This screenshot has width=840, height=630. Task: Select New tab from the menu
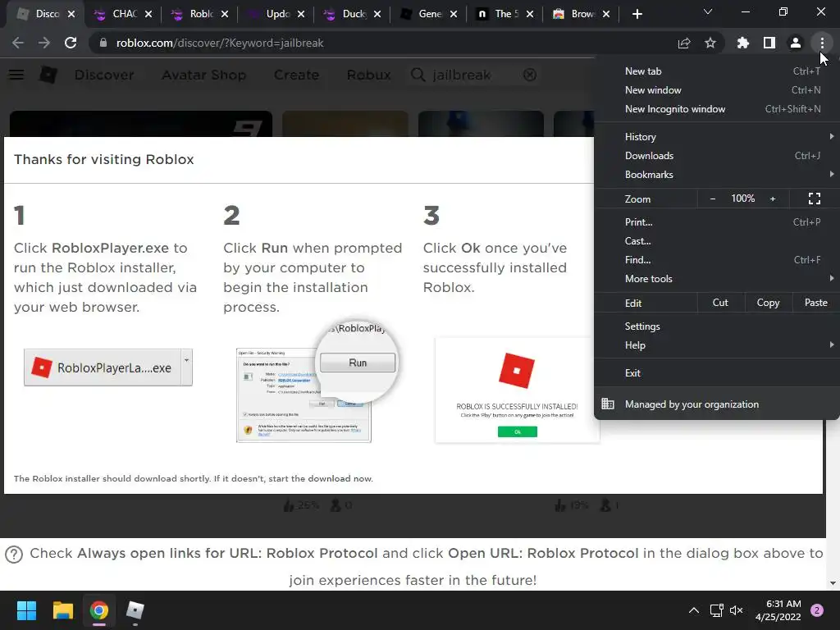[x=716, y=71]
